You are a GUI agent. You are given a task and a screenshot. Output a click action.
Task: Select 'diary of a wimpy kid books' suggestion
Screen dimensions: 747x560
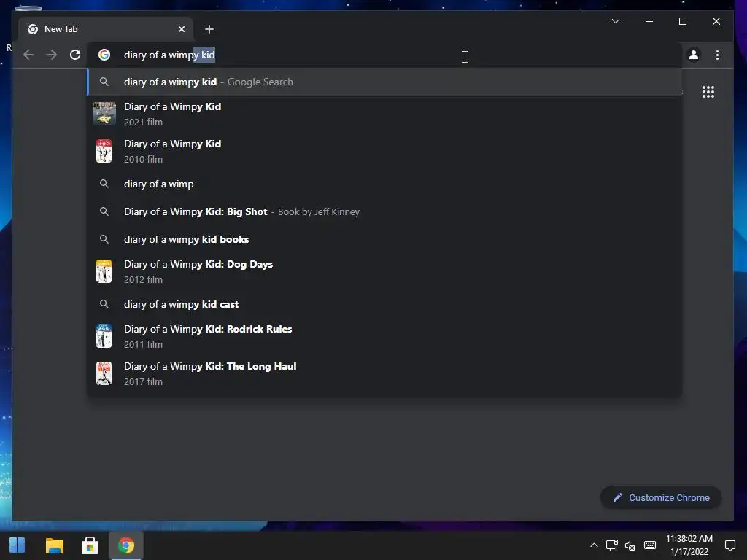(x=384, y=239)
